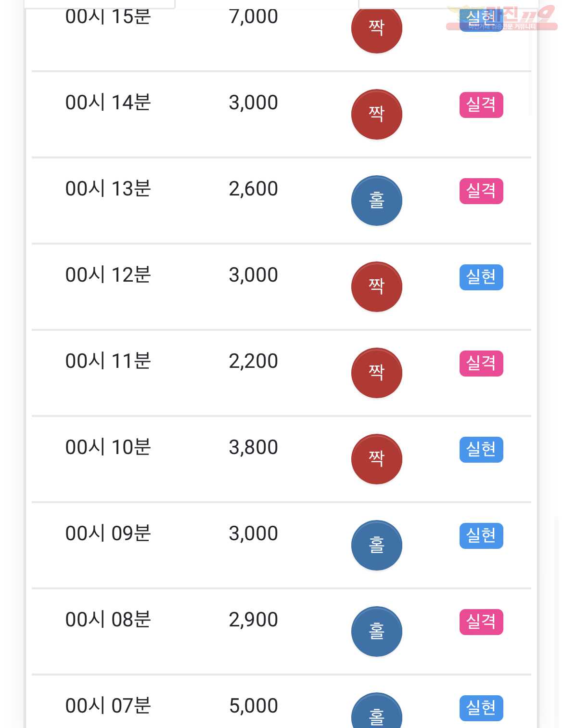The image size is (563, 728).
Task: Select the blue 실현 badge for 00시 09분
Action: (x=481, y=536)
